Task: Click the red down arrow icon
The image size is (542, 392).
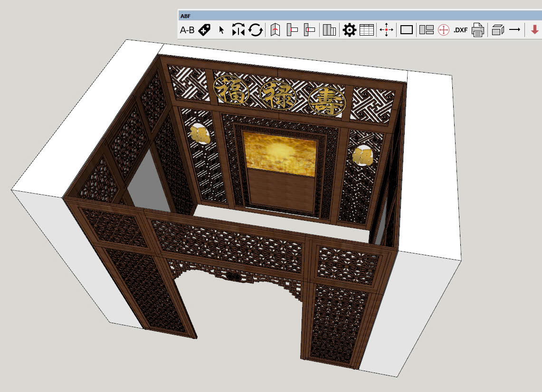Action: tap(535, 30)
